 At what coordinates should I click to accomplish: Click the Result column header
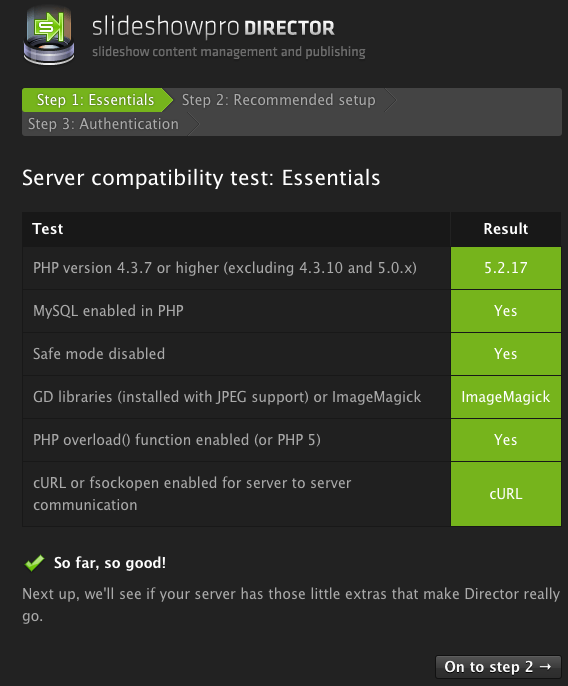tap(506, 229)
